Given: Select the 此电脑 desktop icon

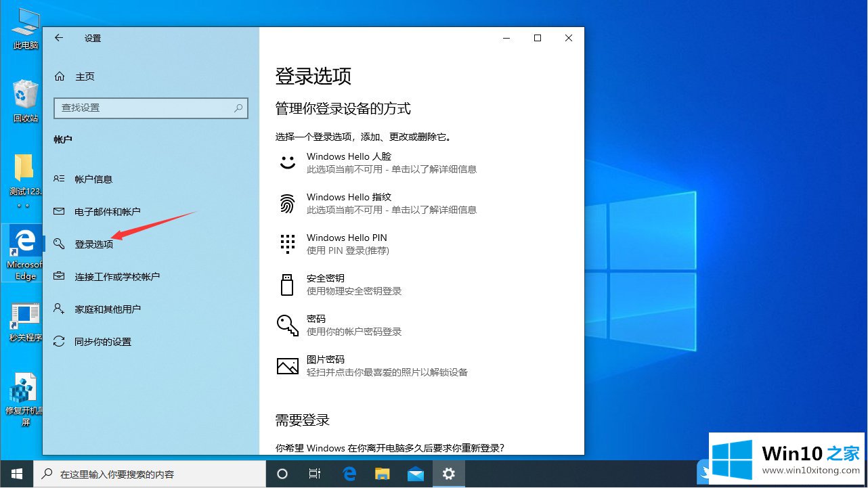Looking at the screenshot, I should pos(26,29).
